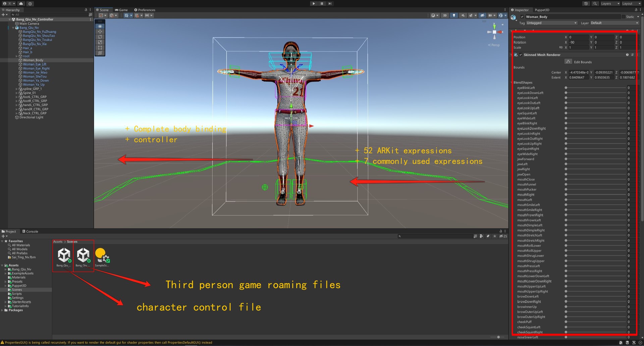This screenshot has width=644, height=346.
Task: Open the undo history
Action: [586, 3]
